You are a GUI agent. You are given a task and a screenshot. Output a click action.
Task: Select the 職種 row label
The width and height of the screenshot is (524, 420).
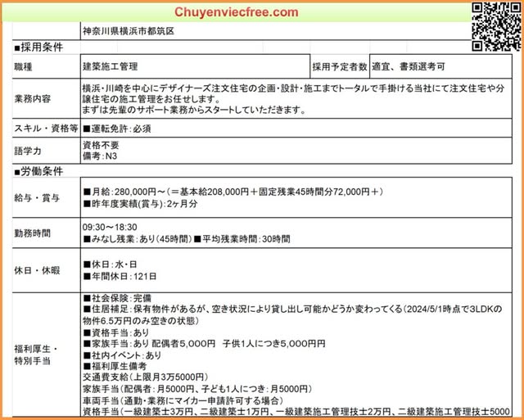23,65
